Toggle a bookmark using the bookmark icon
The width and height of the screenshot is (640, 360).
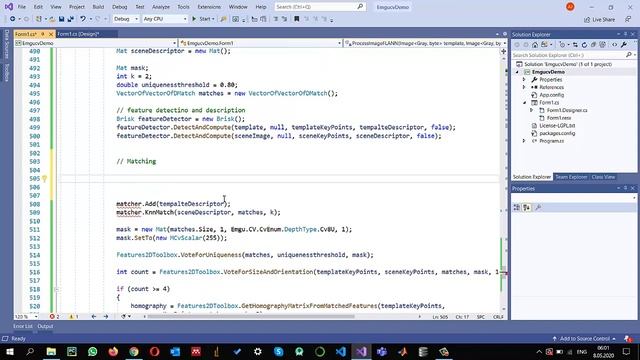[x=297, y=19]
